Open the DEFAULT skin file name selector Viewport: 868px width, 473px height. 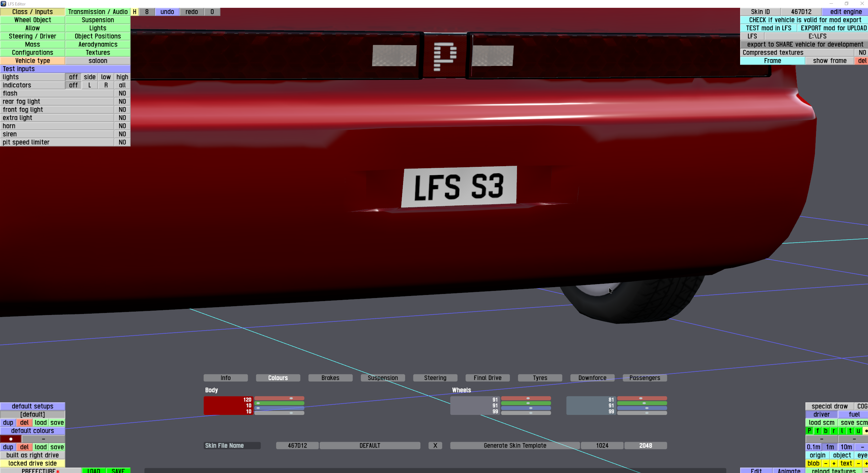point(370,445)
